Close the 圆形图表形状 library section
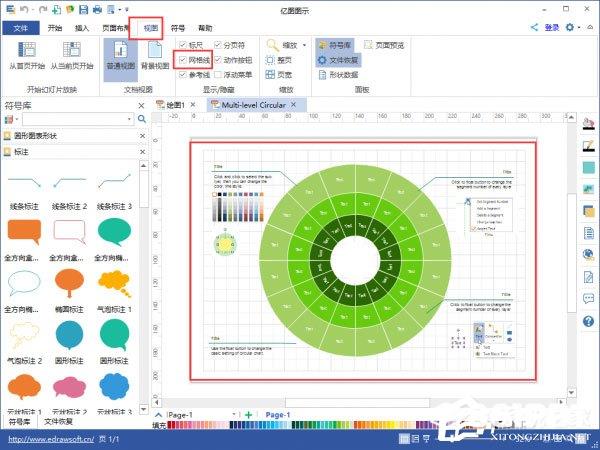The image size is (600, 450). pos(142,136)
